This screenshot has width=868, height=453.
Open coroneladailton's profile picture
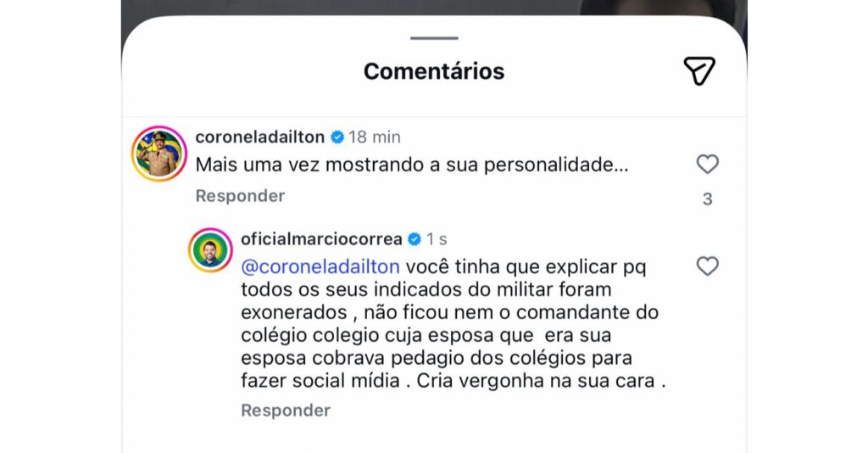click(159, 154)
